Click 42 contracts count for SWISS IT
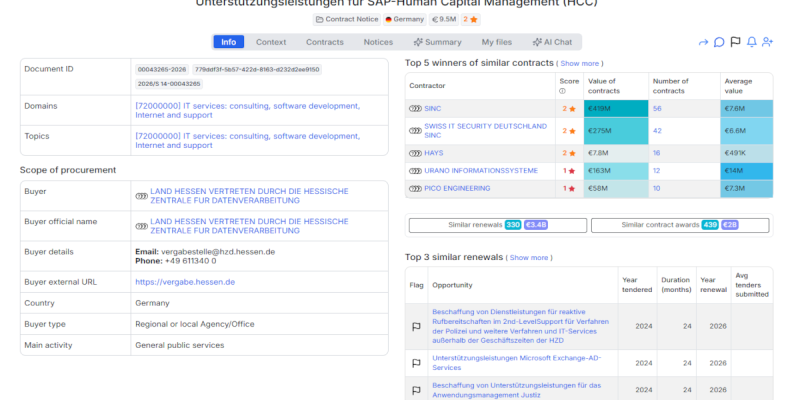Viewport: 800px width, 400px height. click(x=657, y=131)
